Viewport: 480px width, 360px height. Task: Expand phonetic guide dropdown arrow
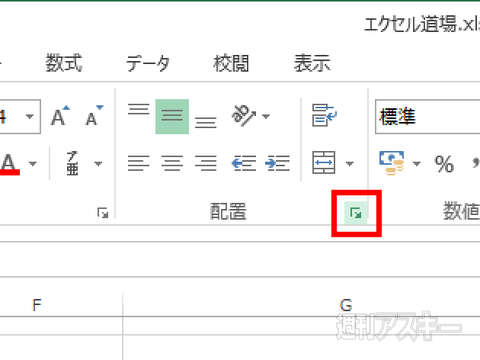coord(98,164)
